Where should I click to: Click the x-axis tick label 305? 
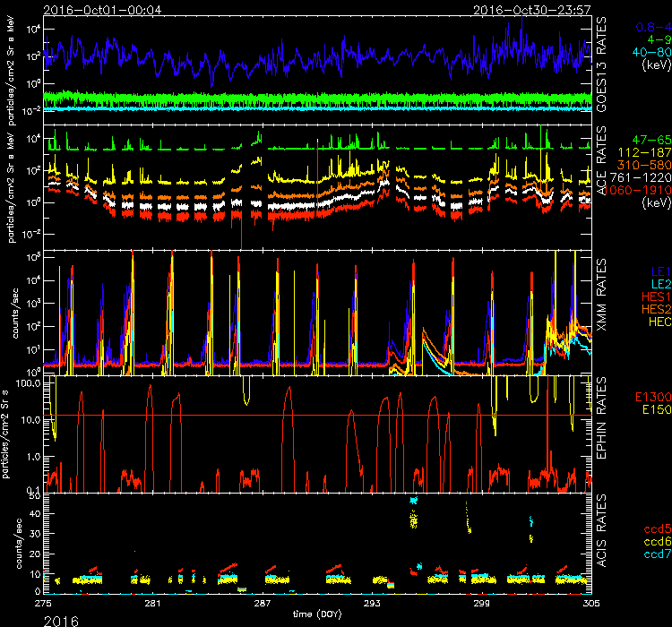(x=591, y=604)
